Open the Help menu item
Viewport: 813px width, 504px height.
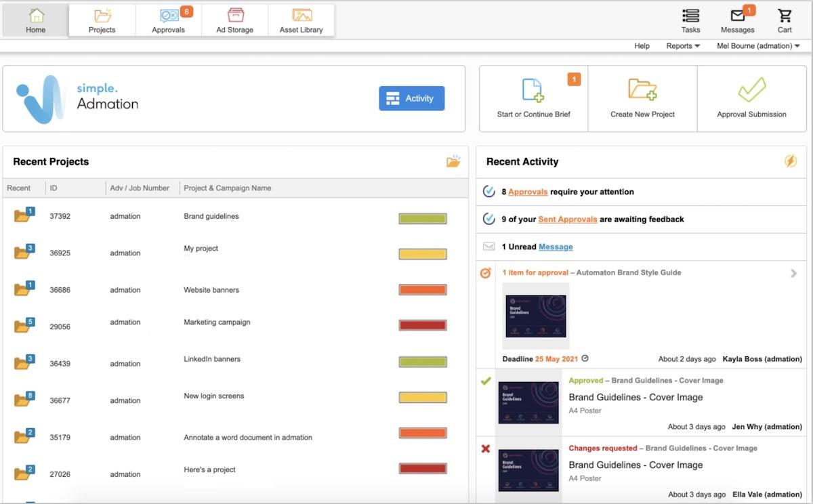pyautogui.click(x=642, y=46)
